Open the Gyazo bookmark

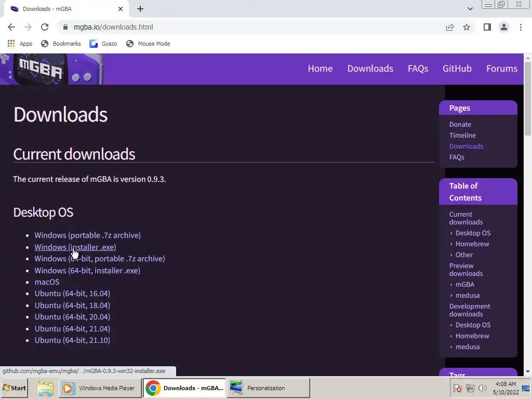[x=103, y=44]
